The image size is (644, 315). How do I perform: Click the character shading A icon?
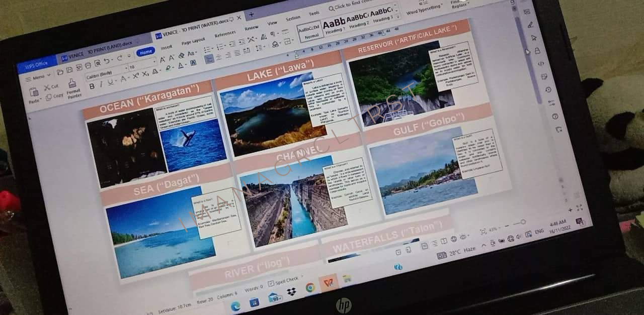coord(193,63)
